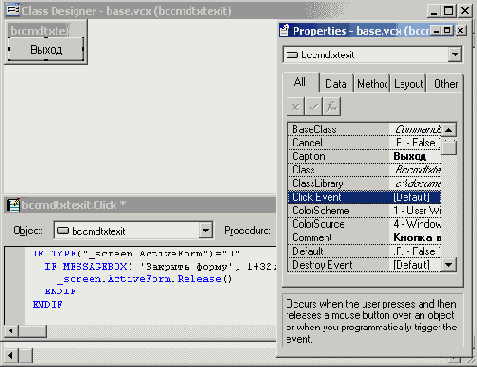Click the Properties window title icon
The width and height of the screenshot is (477, 367).
point(284,30)
